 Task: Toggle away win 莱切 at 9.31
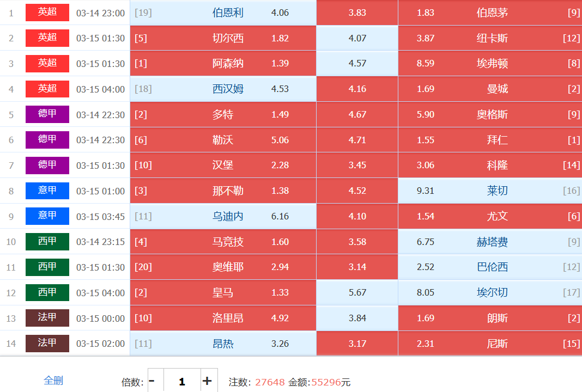pos(489,191)
